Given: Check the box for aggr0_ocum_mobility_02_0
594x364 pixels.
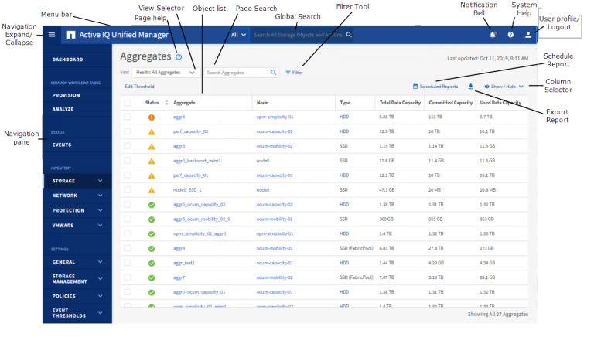Looking at the screenshot, I should (128, 219).
